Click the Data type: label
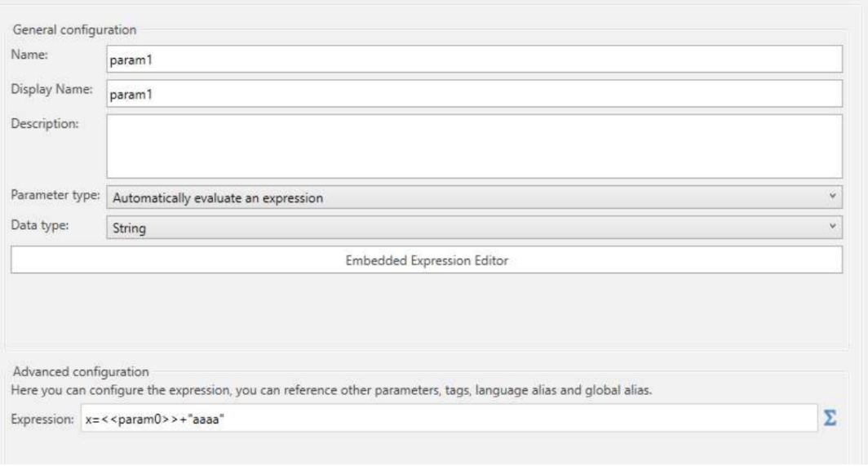The height and width of the screenshot is (466, 868). 40,225
